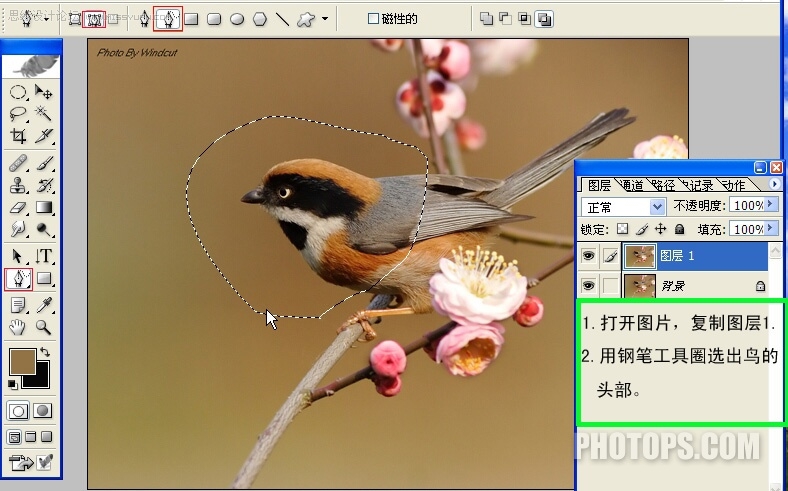Image resolution: width=788 pixels, height=491 pixels.
Task: Select the Zoom magnifier tool
Action: 44,327
